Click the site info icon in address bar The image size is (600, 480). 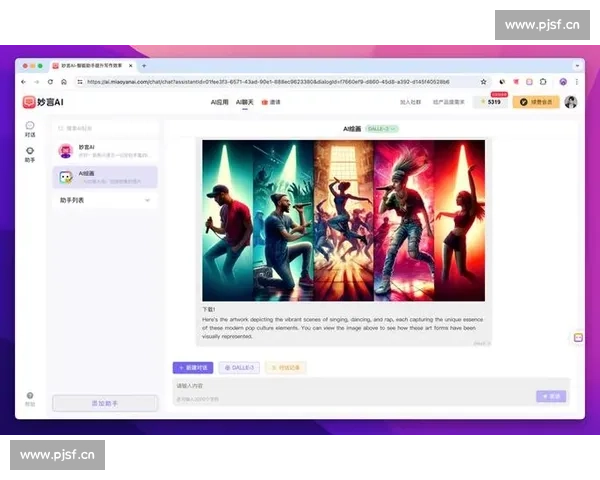click(x=80, y=82)
